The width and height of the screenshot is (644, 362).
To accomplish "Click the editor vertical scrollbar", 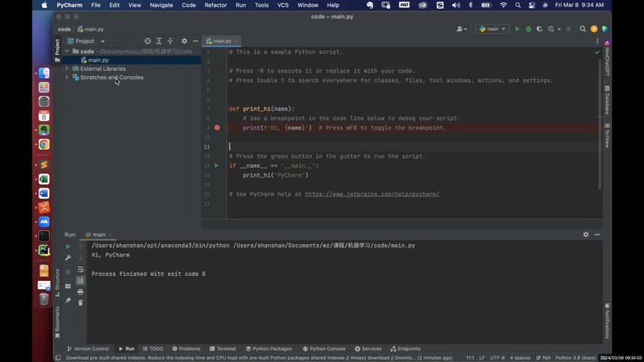I will pos(600,123).
